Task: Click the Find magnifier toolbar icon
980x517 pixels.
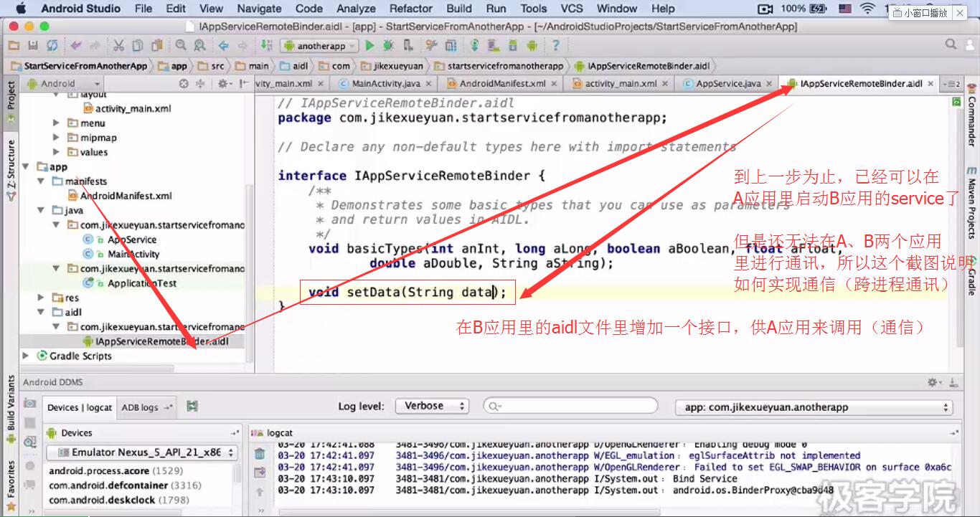Action: click(181, 45)
